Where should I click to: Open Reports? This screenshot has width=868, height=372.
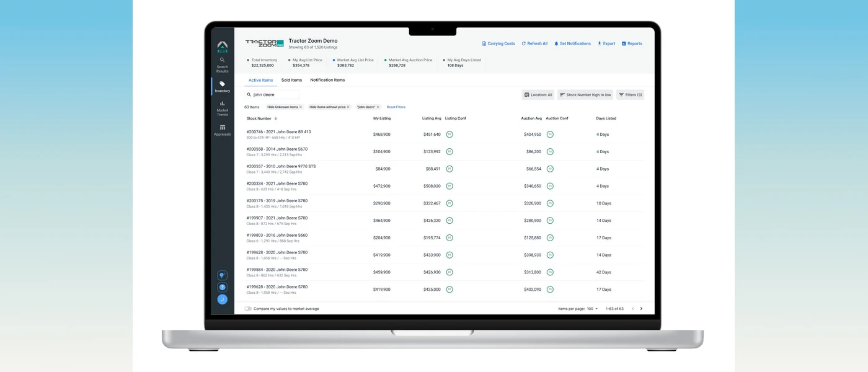632,43
